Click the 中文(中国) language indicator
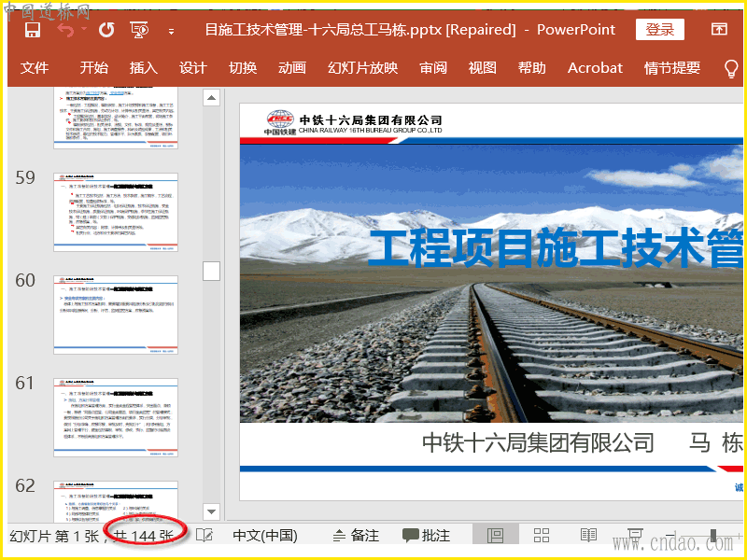Image resolution: width=747 pixels, height=560 pixels. pos(265,536)
